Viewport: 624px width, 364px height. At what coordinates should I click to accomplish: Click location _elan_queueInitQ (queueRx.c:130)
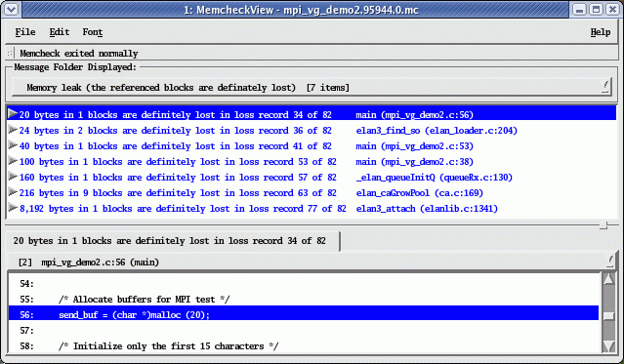click(x=434, y=178)
